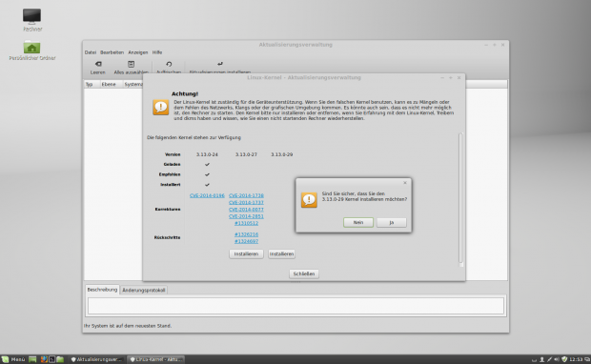
Task: Open the CVE-2014-0077 link
Action: 246,210
